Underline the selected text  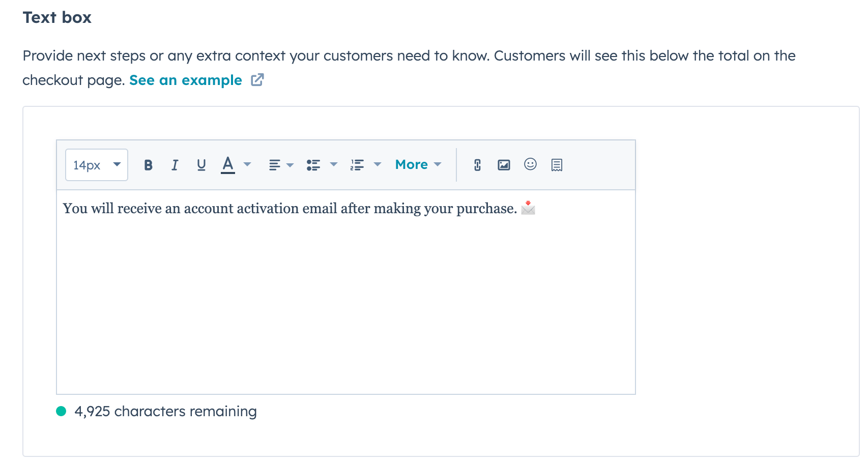201,164
